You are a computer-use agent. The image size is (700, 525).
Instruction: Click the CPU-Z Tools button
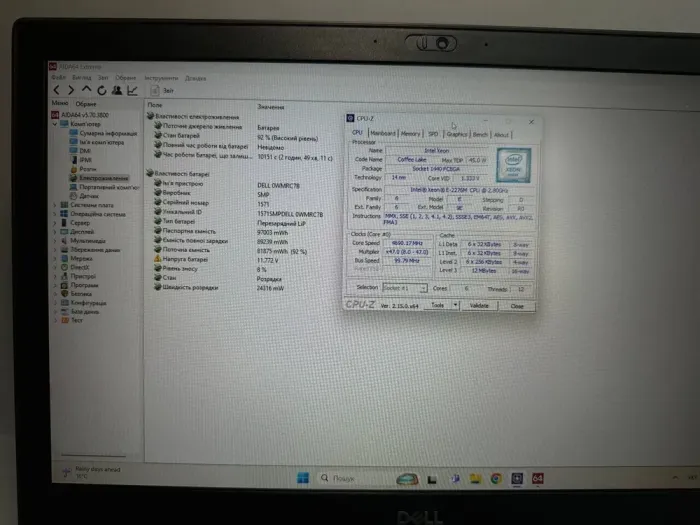(438, 305)
